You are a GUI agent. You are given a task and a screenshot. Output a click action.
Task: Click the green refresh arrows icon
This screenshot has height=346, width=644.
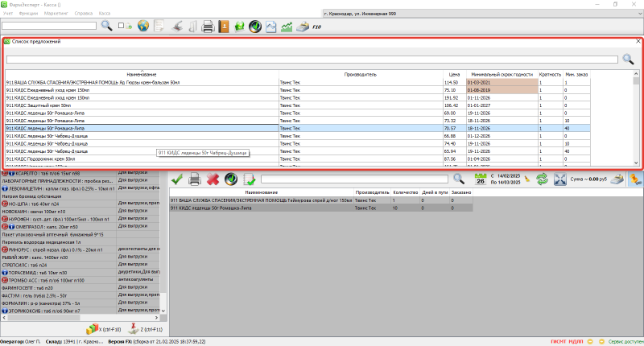click(x=543, y=179)
